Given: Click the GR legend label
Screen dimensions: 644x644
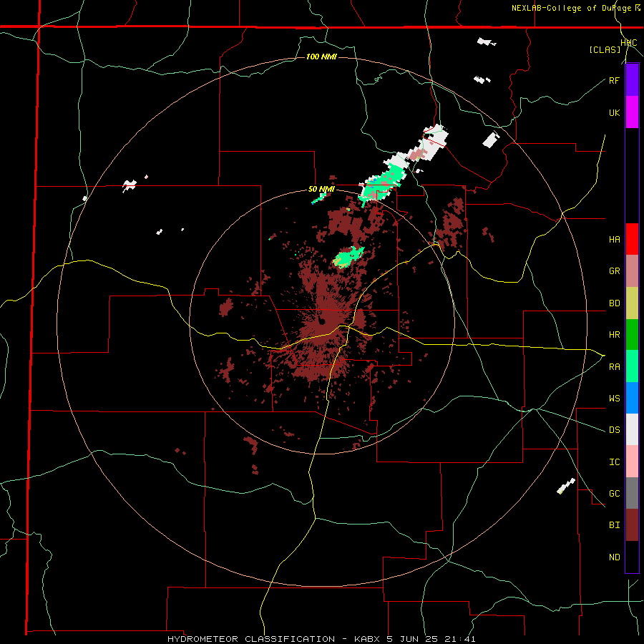Looking at the screenshot, I should click(615, 271).
